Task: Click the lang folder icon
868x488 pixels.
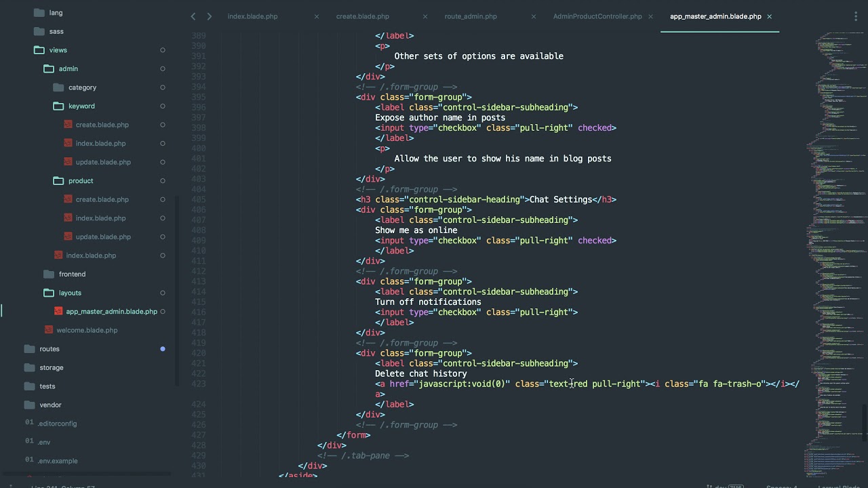Action: (39, 12)
